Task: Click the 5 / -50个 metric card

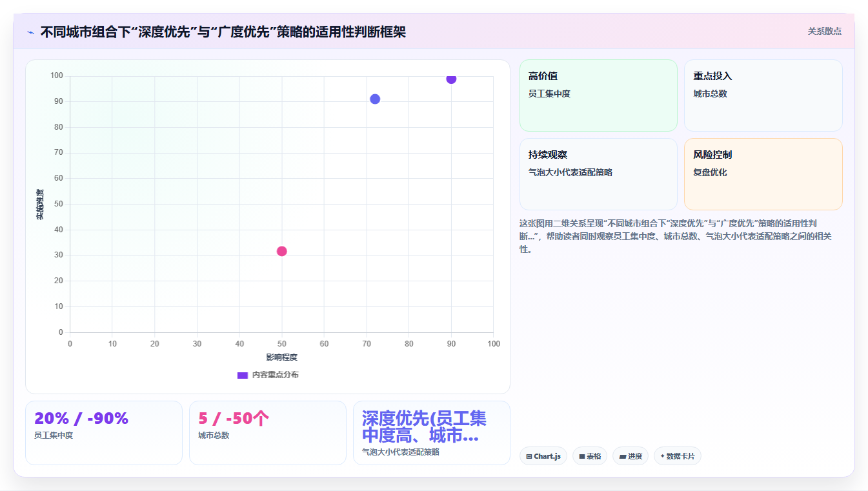Action: (268, 433)
